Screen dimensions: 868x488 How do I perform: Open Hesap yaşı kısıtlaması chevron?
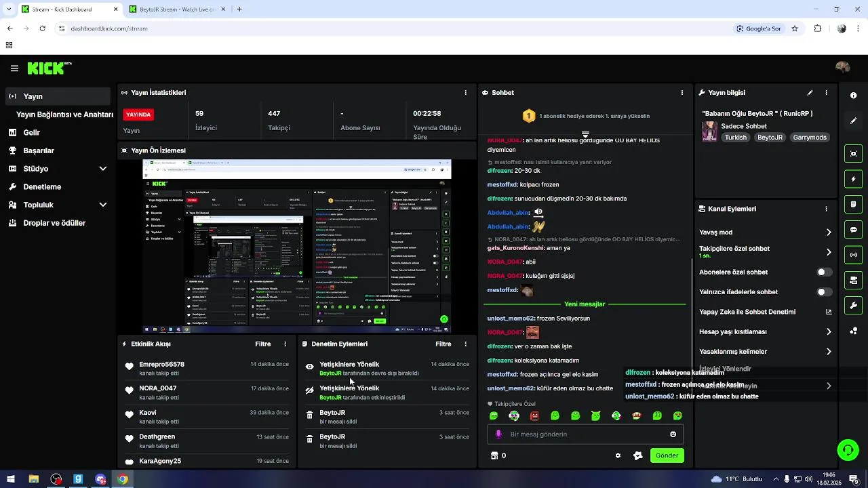(829, 332)
